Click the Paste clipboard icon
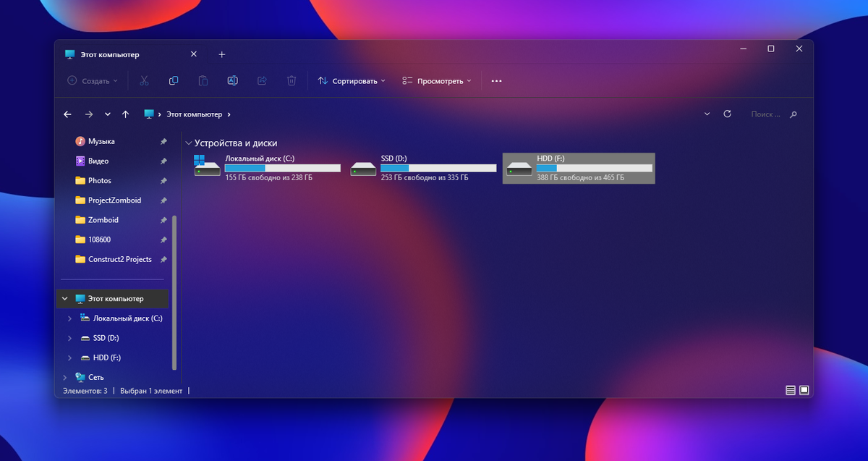868x461 pixels. [203, 81]
